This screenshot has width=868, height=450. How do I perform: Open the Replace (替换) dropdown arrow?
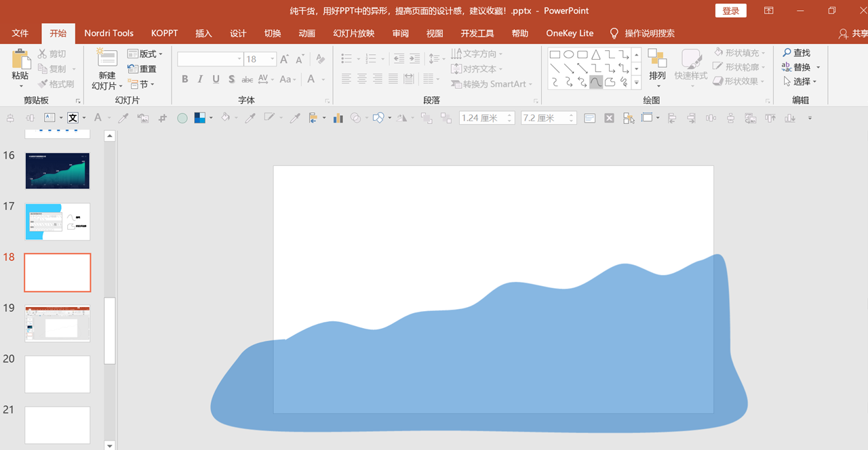pos(818,67)
